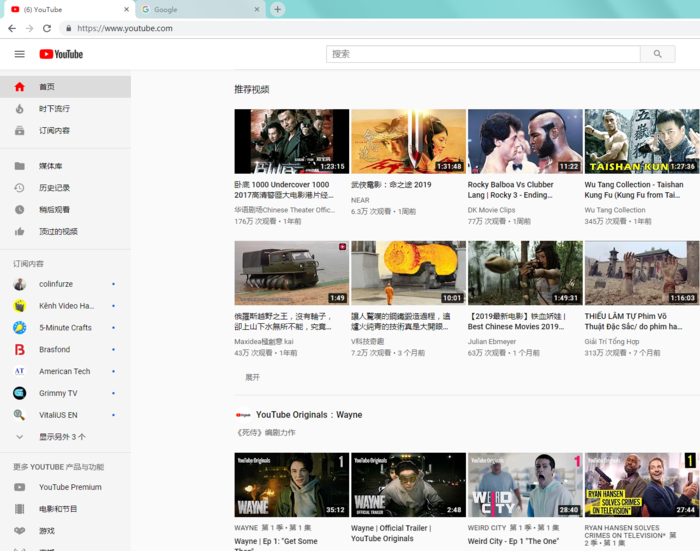Close the Google tab
Screen dimensions: 700x551
coord(257,9)
